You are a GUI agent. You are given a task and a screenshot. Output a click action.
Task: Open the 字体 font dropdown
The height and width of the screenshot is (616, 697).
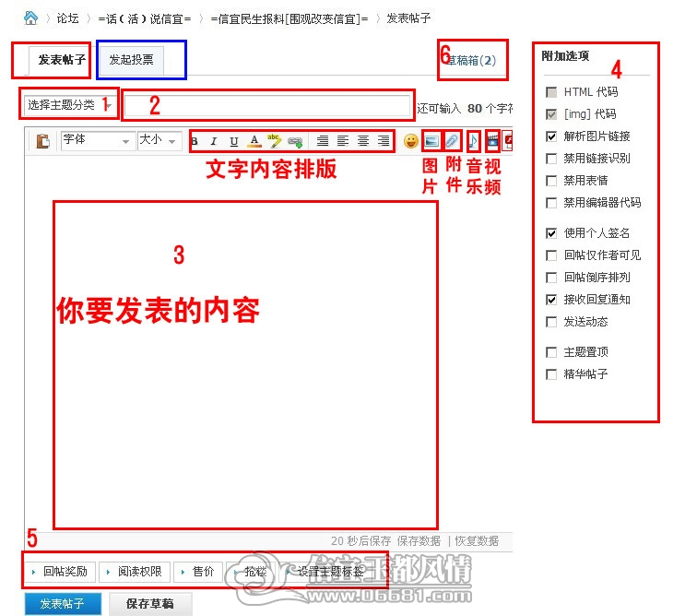click(97, 140)
